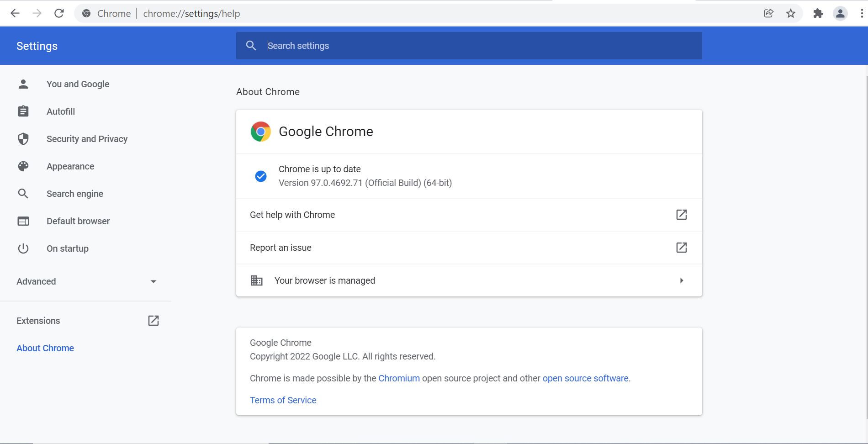Go to Security and Privacy section
Viewport: 868px width, 444px height.
point(87,139)
